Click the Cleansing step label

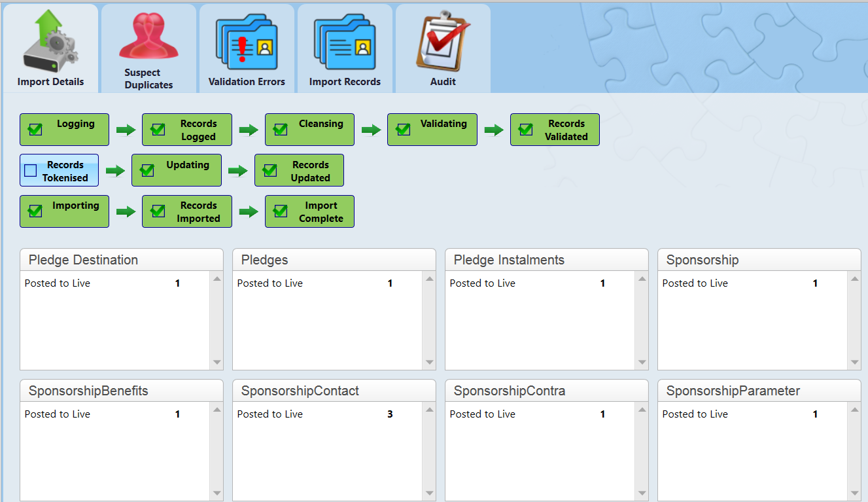321,124
